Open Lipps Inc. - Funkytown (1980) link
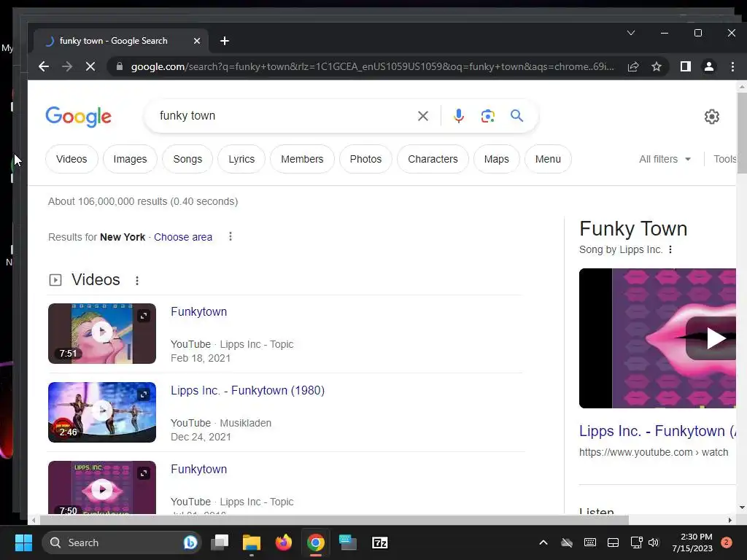The height and width of the screenshot is (560, 747). (248, 391)
